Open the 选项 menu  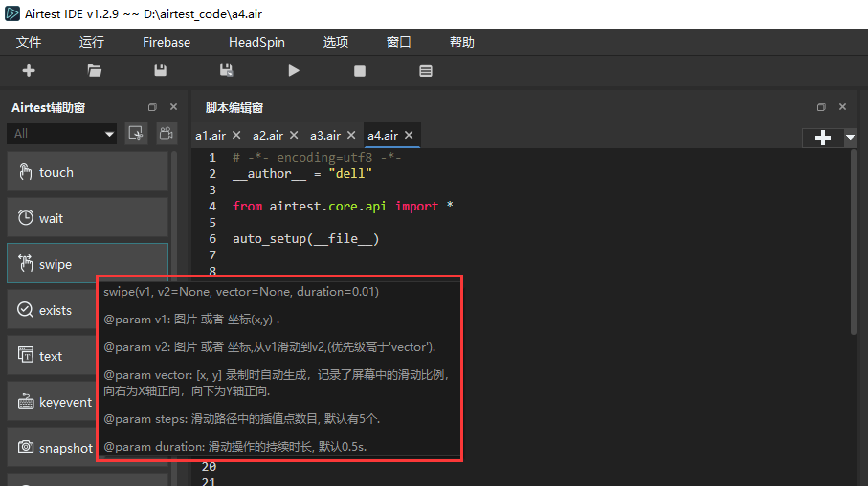tap(336, 43)
